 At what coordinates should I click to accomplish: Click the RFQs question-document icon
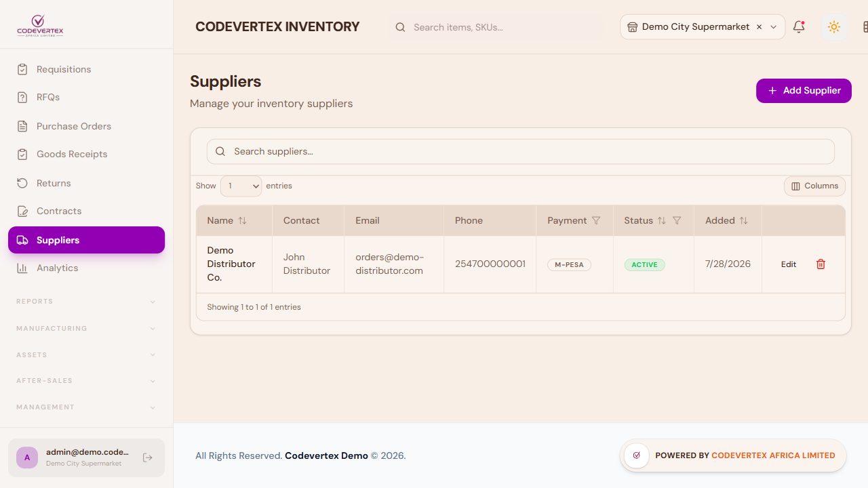(x=22, y=97)
